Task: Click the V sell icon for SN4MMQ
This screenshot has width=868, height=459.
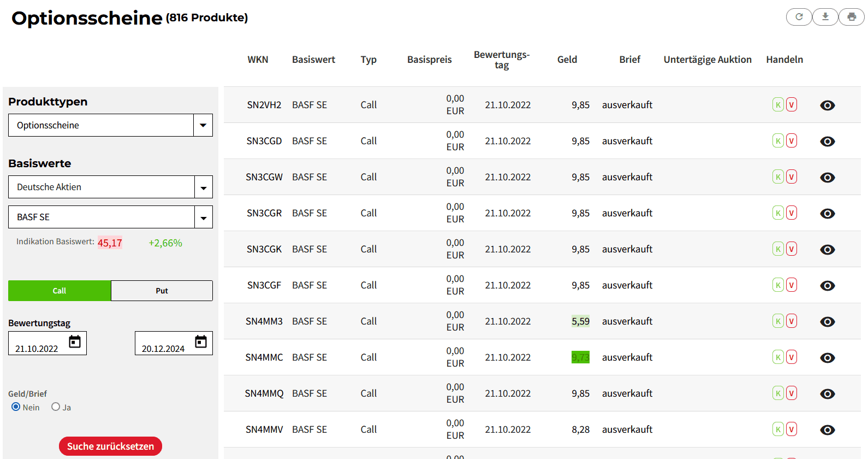Action: coord(792,393)
